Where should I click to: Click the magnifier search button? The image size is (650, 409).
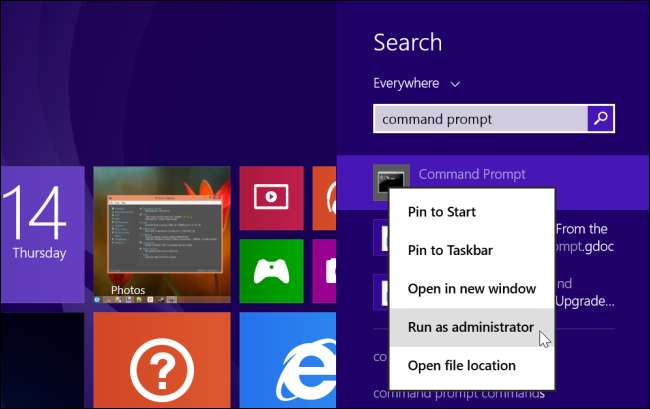coord(601,119)
